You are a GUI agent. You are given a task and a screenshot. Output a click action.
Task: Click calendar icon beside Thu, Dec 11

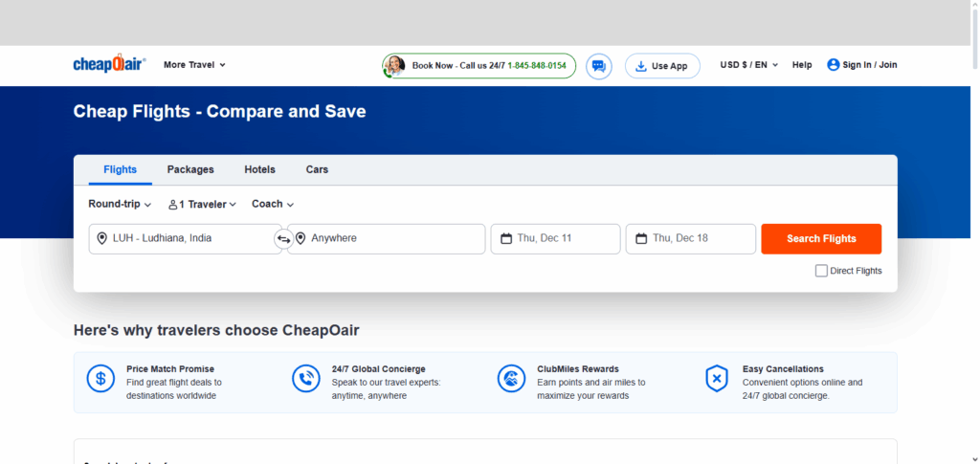pos(506,238)
